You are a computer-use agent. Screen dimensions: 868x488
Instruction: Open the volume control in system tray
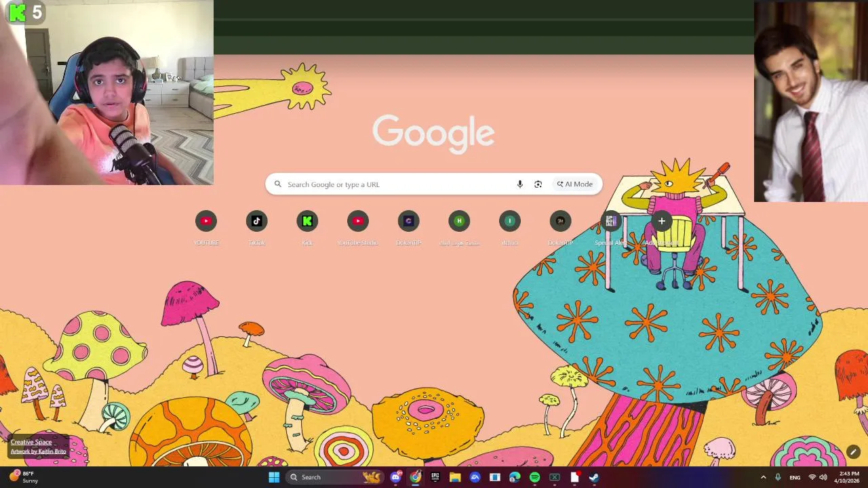(x=823, y=477)
